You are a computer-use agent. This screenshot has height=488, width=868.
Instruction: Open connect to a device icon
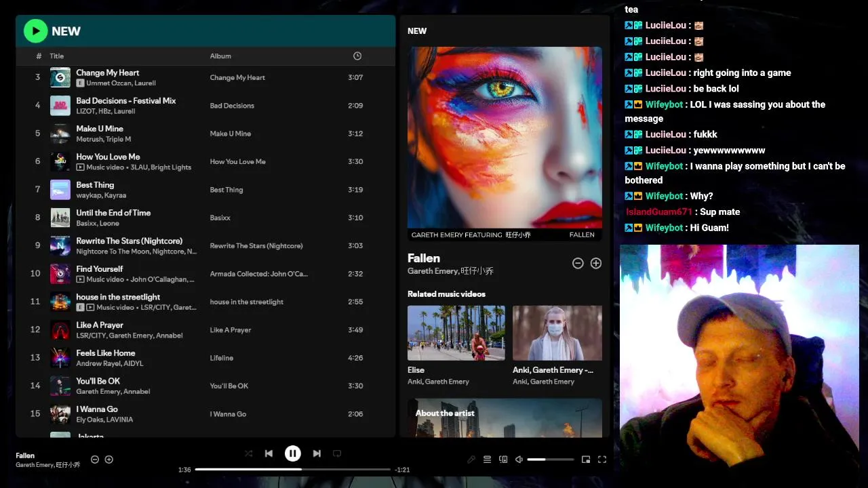(x=503, y=460)
